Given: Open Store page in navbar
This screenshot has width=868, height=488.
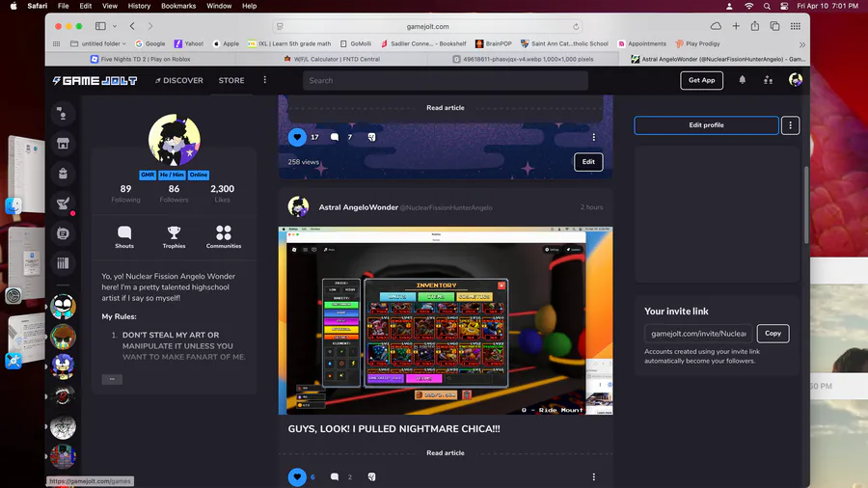Looking at the screenshot, I should [231, 81].
